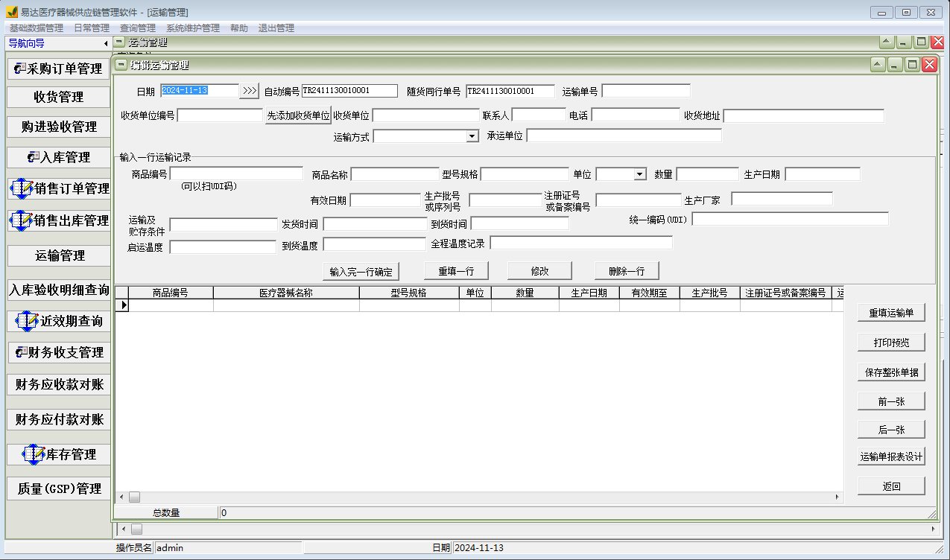The image size is (950, 560).
Task: Open 近效期查询 navigation item
Action: pos(58,321)
